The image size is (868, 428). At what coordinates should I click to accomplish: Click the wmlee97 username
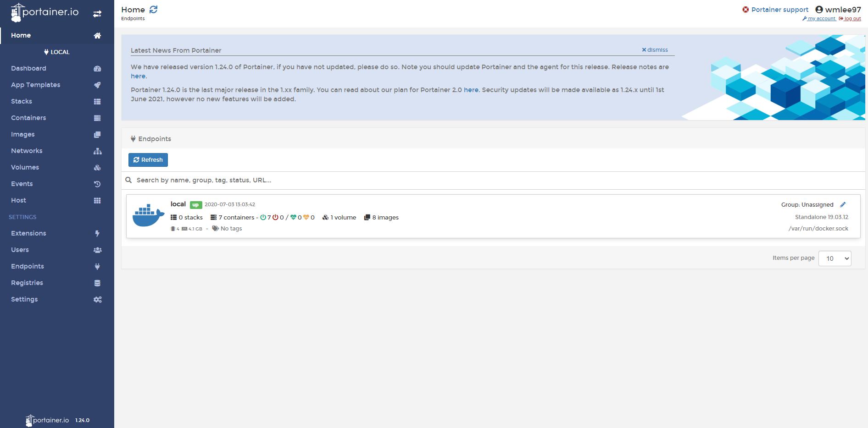(843, 10)
